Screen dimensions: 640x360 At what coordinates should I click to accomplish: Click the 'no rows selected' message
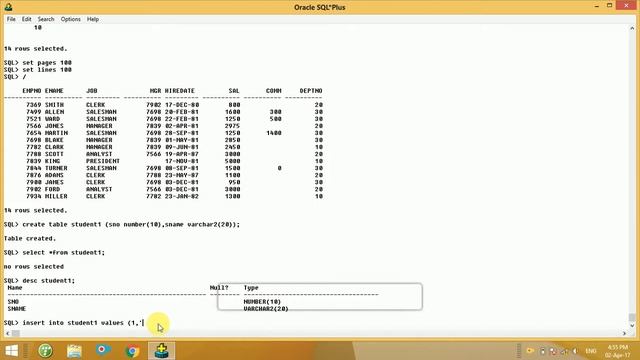pos(34,267)
